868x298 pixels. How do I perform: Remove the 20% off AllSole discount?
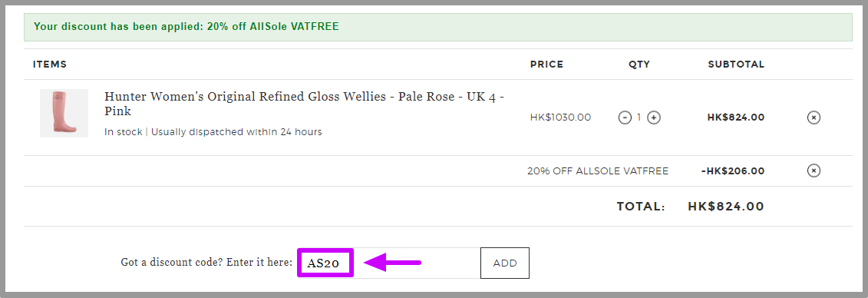pyautogui.click(x=814, y=171)
